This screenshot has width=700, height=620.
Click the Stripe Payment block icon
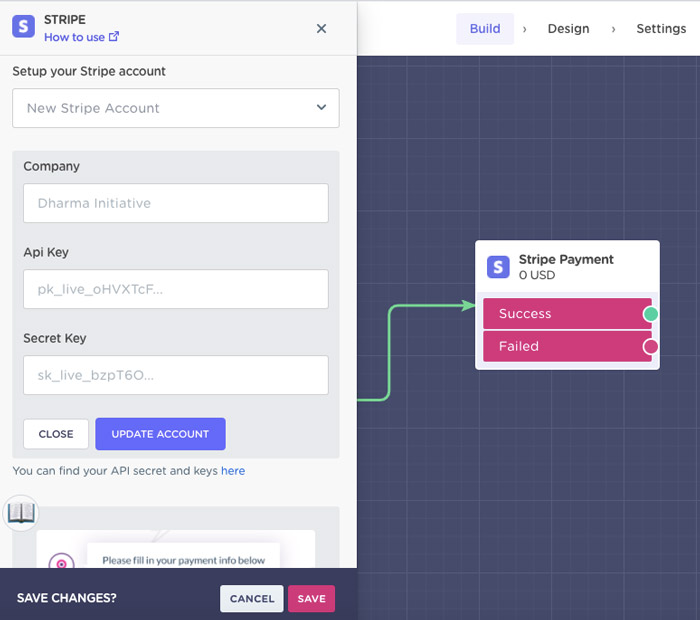498,267
